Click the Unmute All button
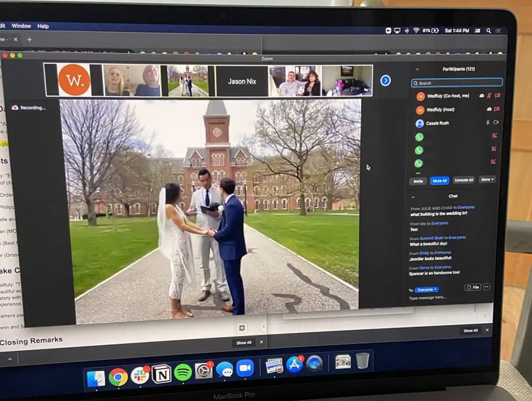 [464, 180]
